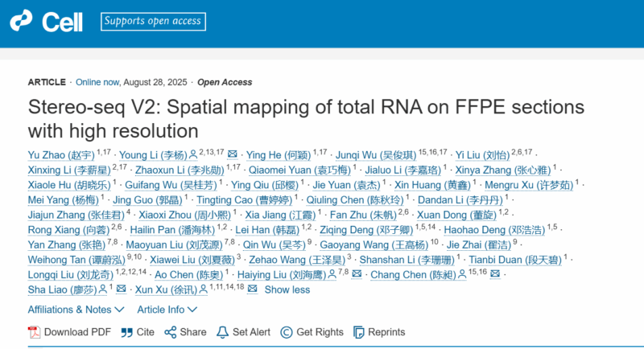Click the Cell journal logo
The width and height of the screenshot is (644, 349).
tap(47, 22)
